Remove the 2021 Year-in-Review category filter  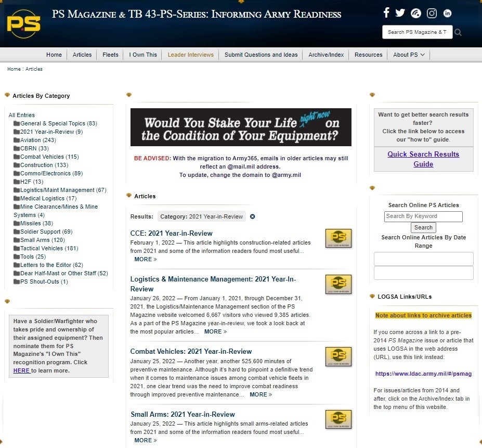[x=252, y=216]
